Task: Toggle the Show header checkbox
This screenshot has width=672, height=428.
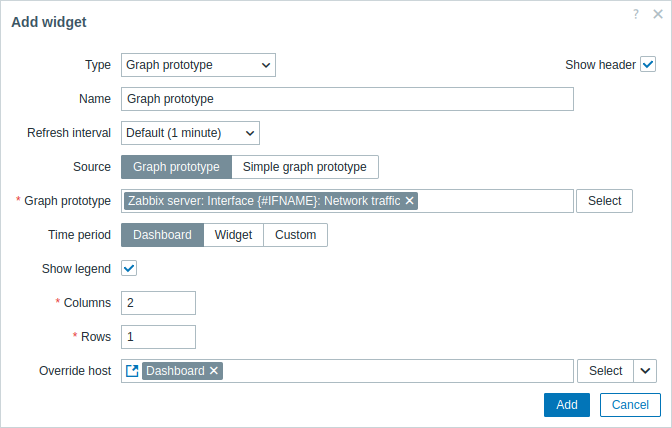Action: [648, 65]
